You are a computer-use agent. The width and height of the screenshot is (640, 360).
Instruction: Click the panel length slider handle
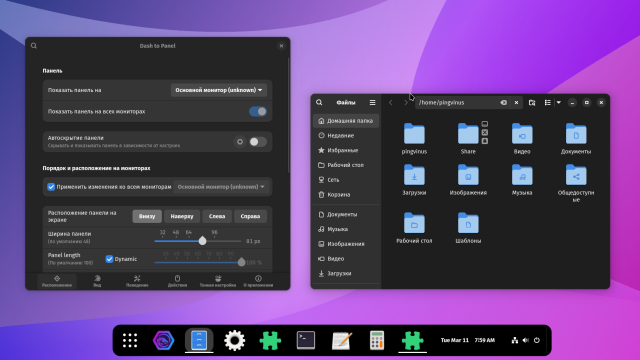point(241,262)
